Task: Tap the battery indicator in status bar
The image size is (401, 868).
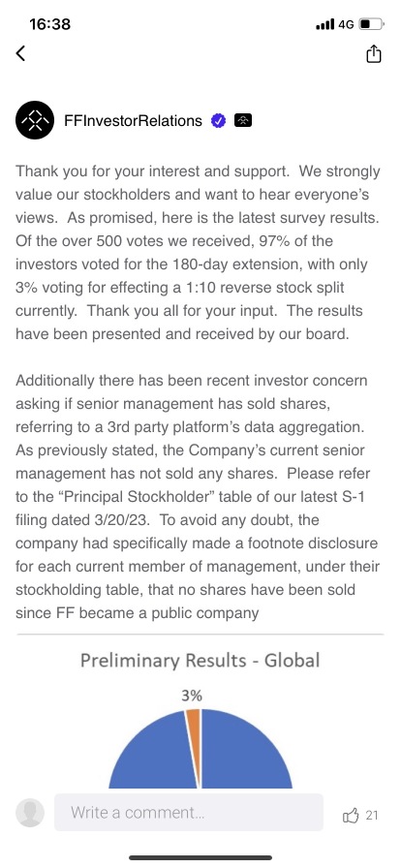Action: click(x=371, y=24)
